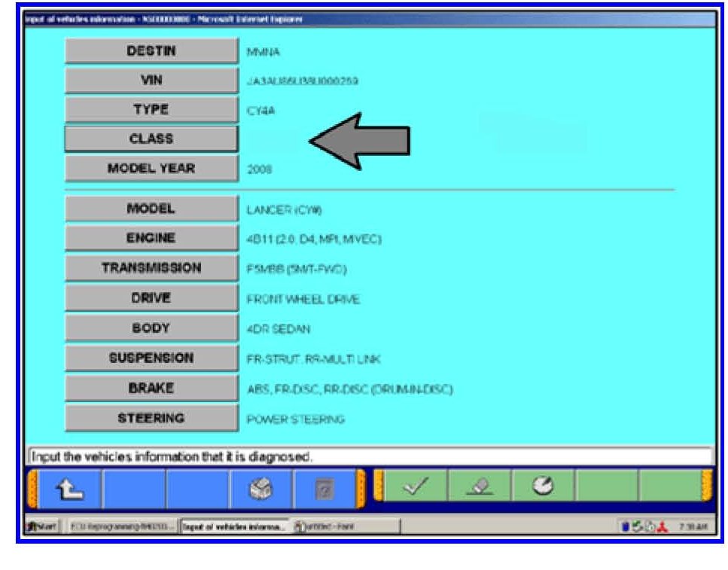This screenshot has height=570, width=728.
Task: Switch to ECU Reprogramming taskbar window
Action: coord(120,526)
